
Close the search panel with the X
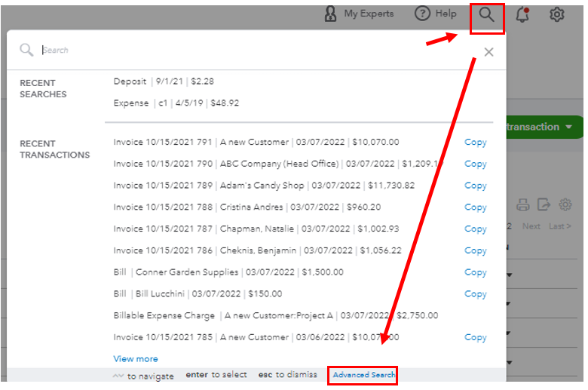pos(488,52)
